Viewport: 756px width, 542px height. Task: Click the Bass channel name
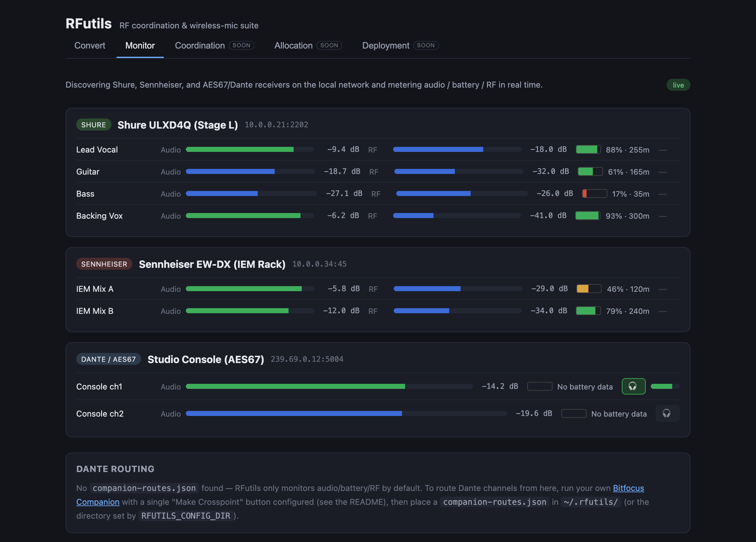[x=85, y=194]
